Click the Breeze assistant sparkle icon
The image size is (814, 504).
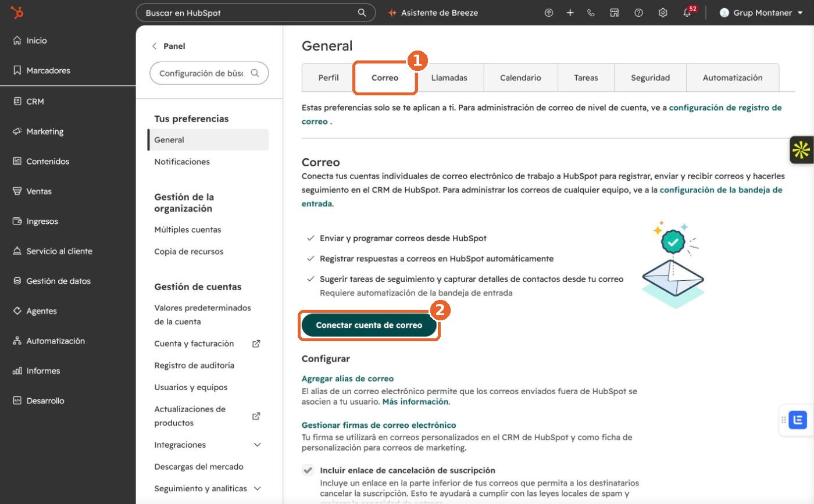[392, 13]
